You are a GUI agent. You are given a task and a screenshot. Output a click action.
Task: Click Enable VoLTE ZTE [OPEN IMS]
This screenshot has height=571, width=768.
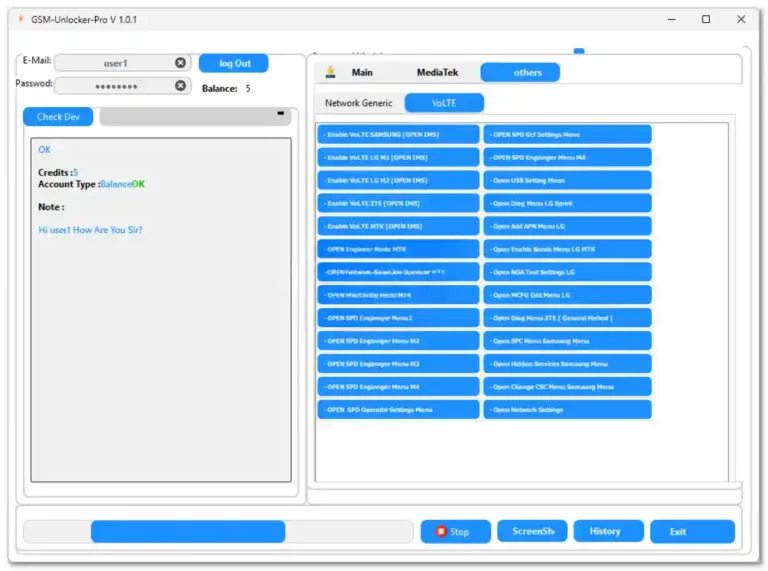[398, 203]
